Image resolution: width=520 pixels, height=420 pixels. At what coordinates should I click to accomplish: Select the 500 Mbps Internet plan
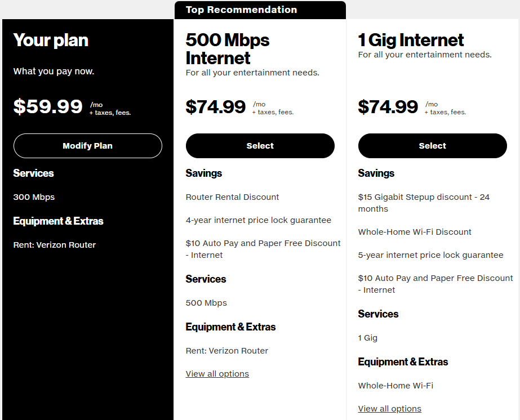point(260,146)
